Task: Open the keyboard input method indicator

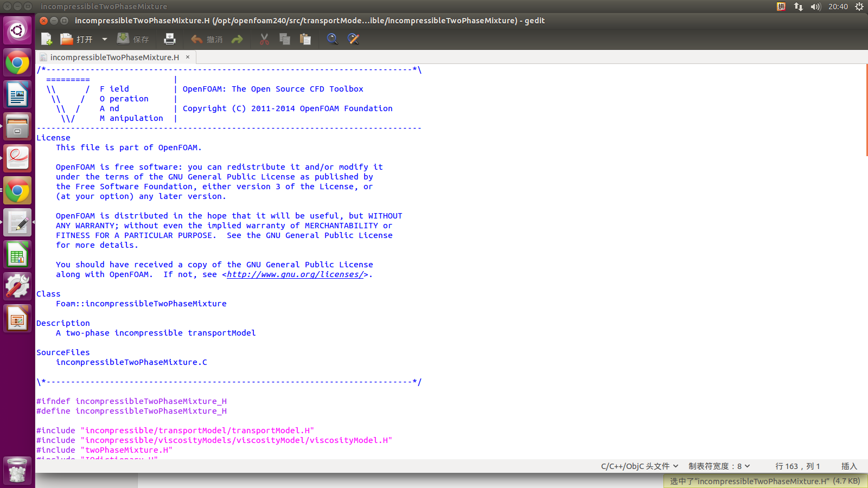Action: [781, 7]
